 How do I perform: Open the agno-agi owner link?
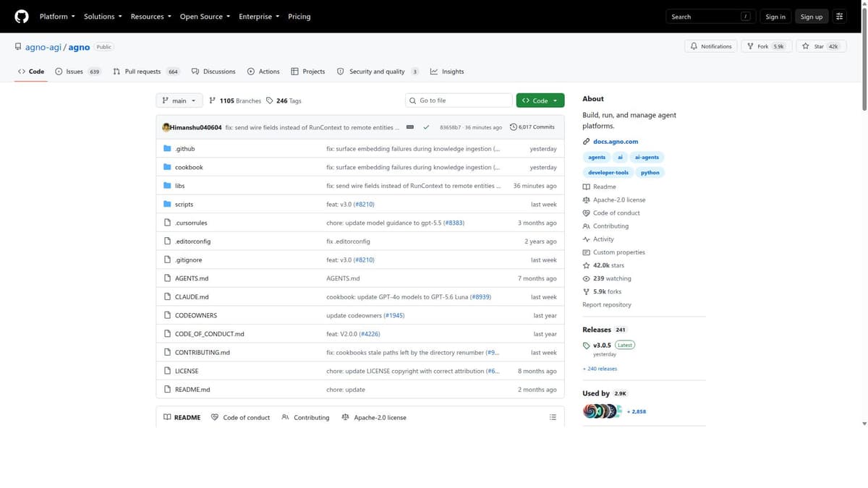tap(42, 47)
